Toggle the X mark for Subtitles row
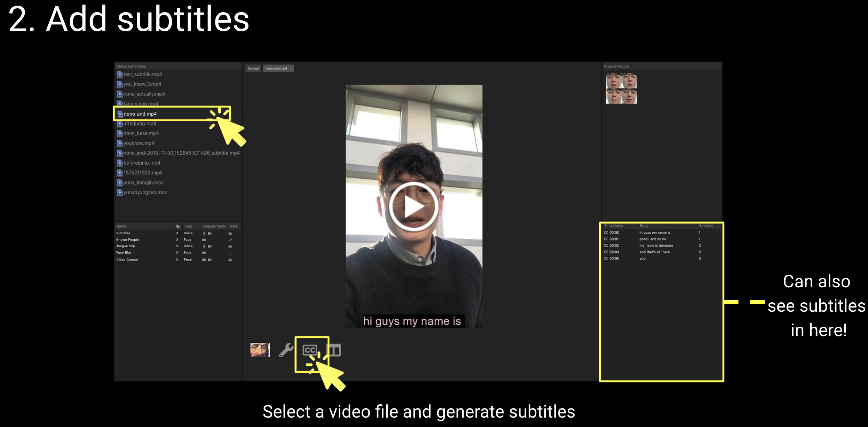Viewport: 868px width, 427px height. pos(177,233)
